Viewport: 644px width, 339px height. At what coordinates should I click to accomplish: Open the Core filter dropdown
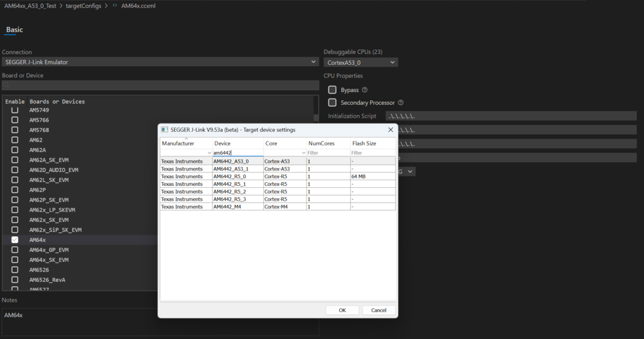(303, 152)
